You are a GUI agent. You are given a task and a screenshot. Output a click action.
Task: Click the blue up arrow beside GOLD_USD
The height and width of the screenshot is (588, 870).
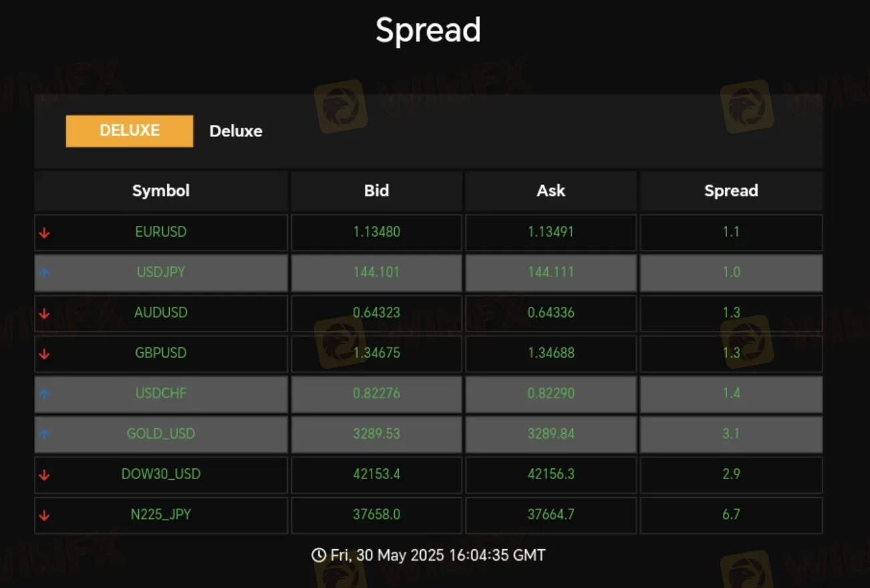point(44,435)
